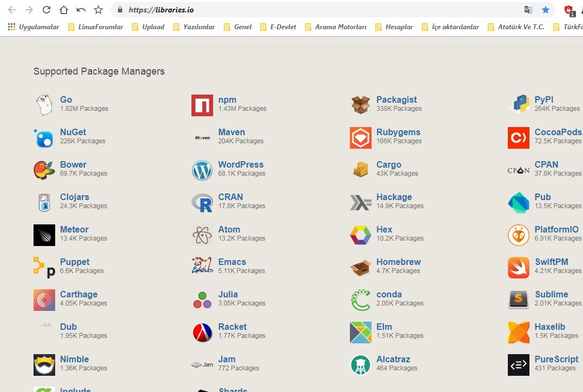This screenshot has height=392, width=583.
Task: Click the Atom logo icon
Action: tap(202, 235)
